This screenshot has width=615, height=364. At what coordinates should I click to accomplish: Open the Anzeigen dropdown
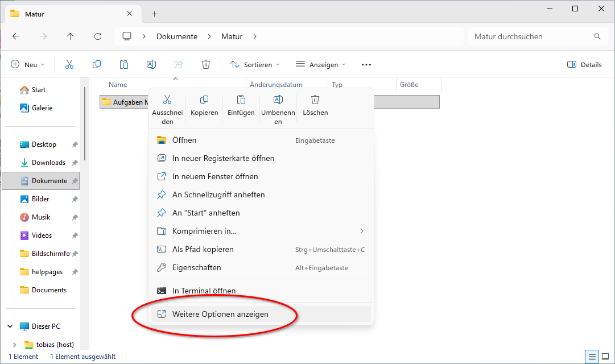320,65
